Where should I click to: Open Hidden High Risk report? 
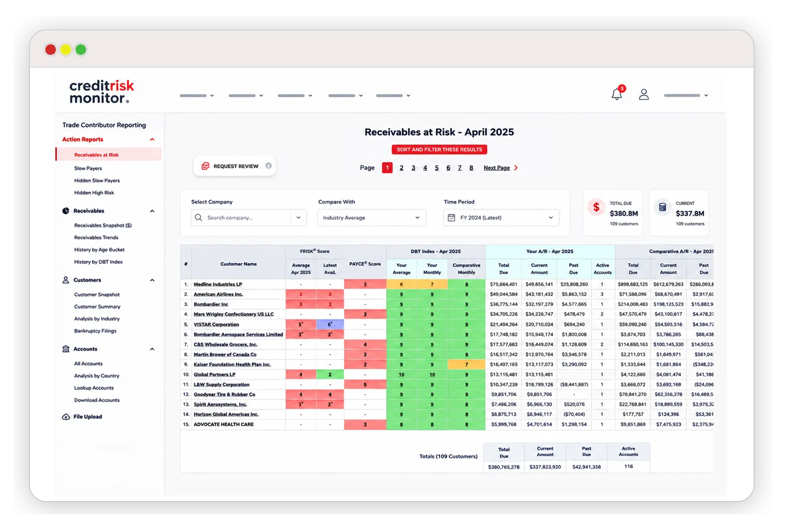[94, 192]
